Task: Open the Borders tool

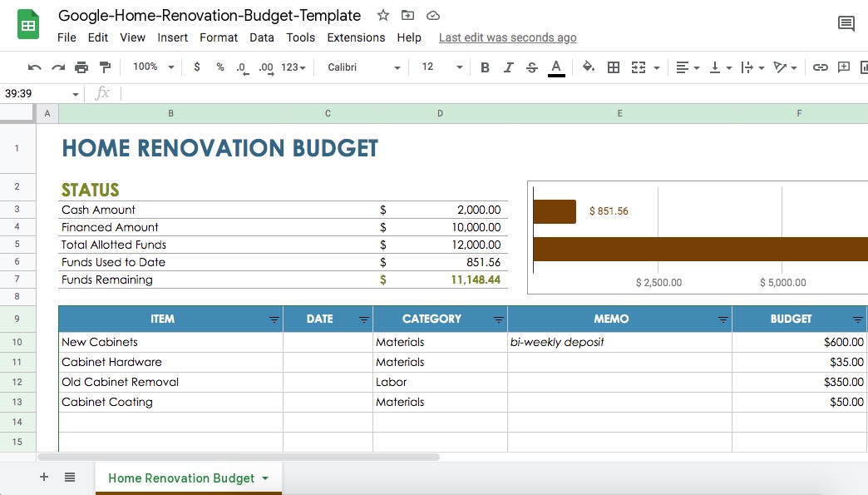Action: (614, 67)
